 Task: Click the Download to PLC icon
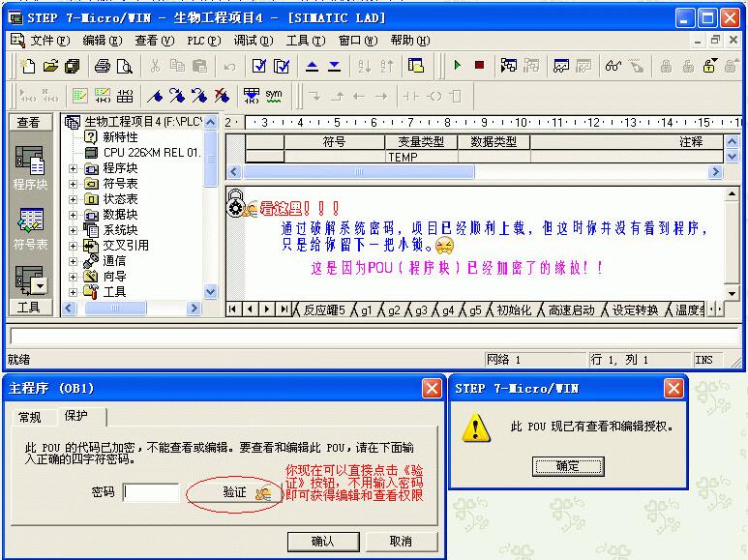(335, 66)
